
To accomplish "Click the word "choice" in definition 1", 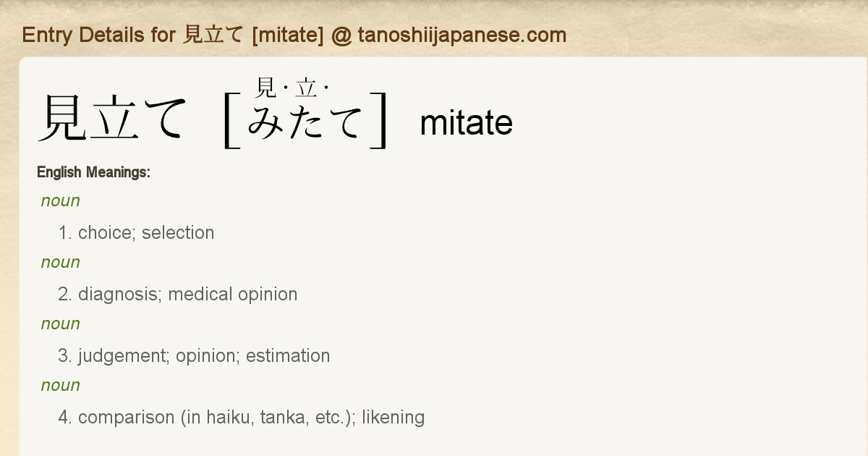I will pyautogui.click(x=105, y=233).
